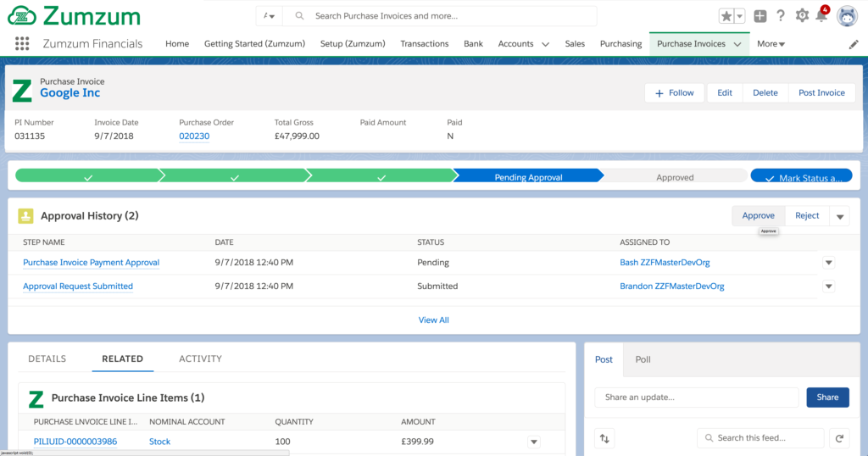Click the Approval History (2) heading
Screen dimensions: 868x456
click(90, 216)
